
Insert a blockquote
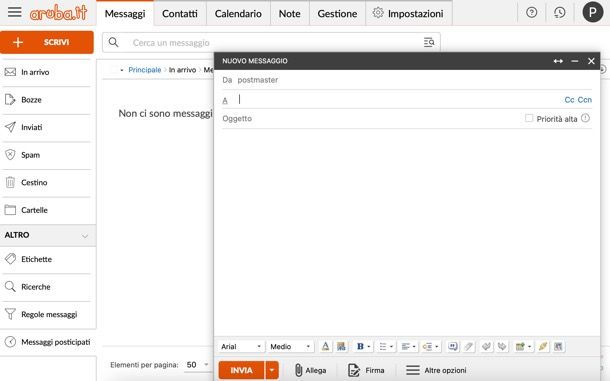(452, 346)
